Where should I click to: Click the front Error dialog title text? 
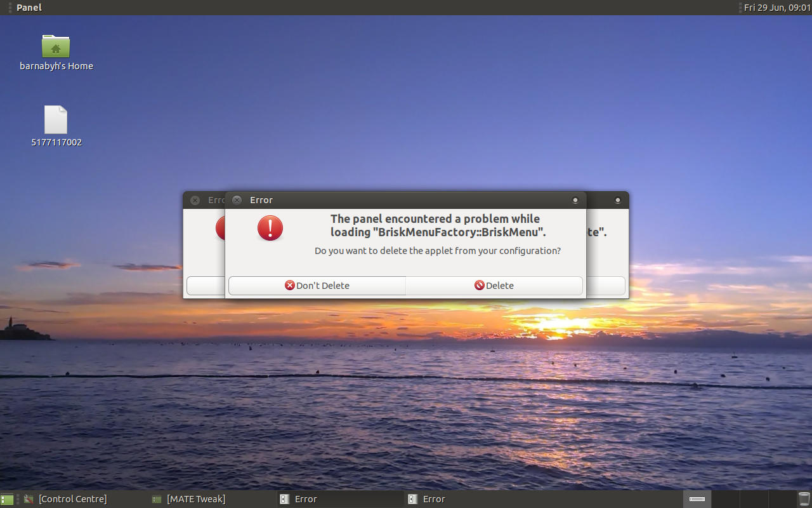click(x=261, y=200)
